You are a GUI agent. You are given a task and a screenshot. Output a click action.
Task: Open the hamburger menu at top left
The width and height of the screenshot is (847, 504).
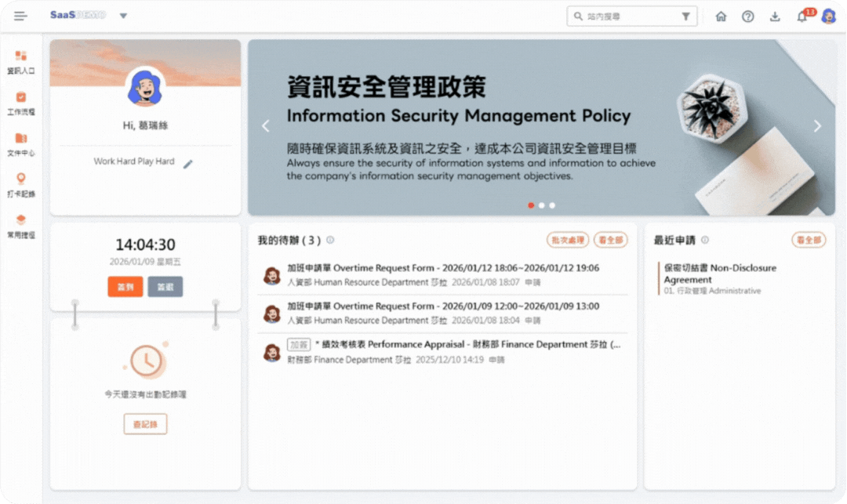click(20, 15)
